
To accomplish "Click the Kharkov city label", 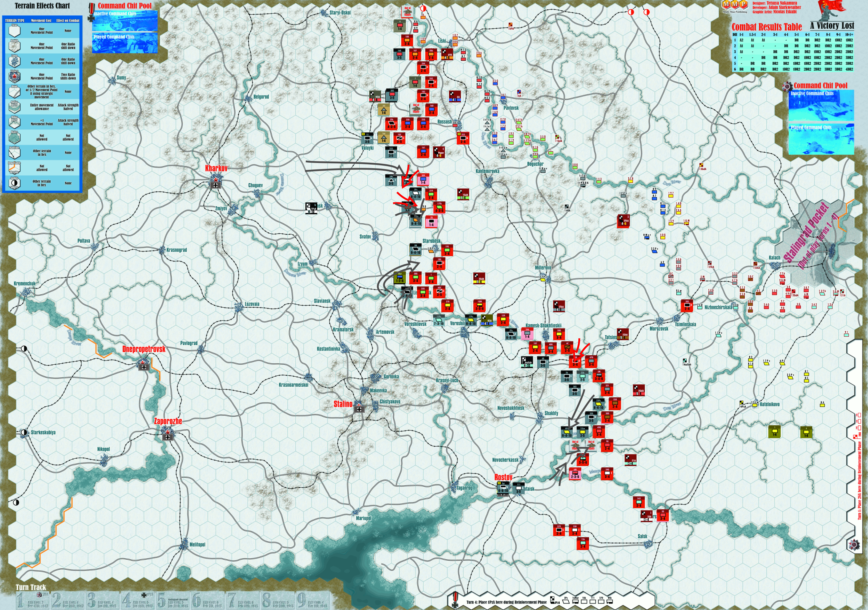I will (x=216, y=168).
